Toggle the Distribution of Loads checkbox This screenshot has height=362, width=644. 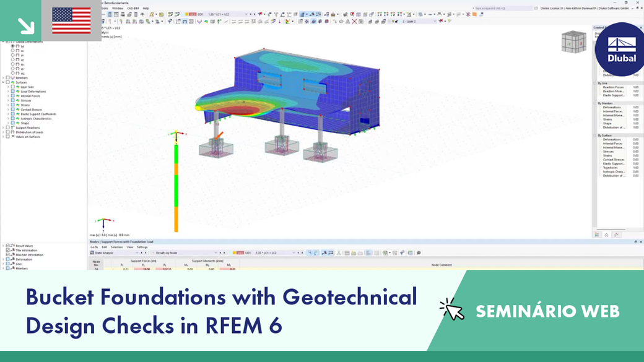click(x=8, y=132)
